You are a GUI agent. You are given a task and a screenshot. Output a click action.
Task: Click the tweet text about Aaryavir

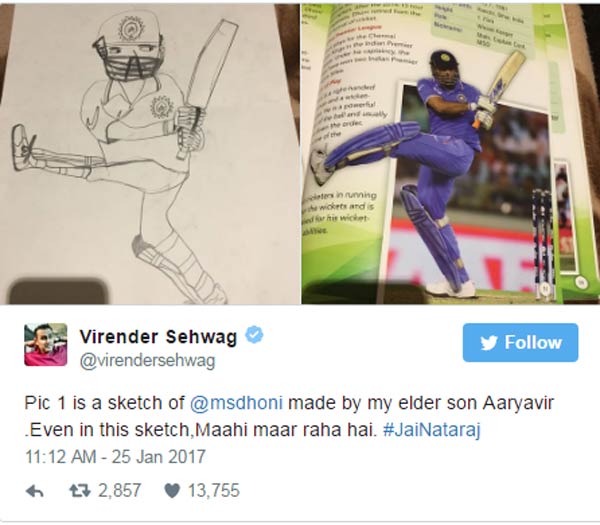tap(290, 417)
